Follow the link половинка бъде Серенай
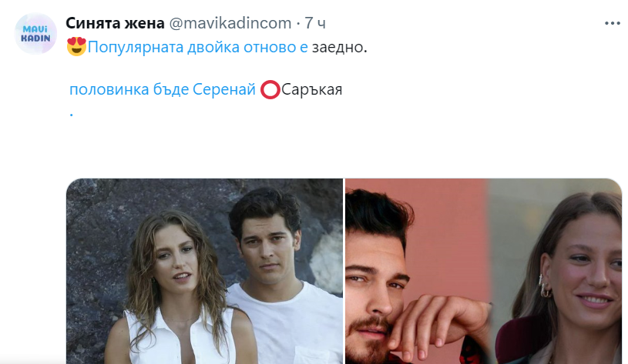This screenshot has height=364, width=628. pyautogui.click(x=163, y=89)
